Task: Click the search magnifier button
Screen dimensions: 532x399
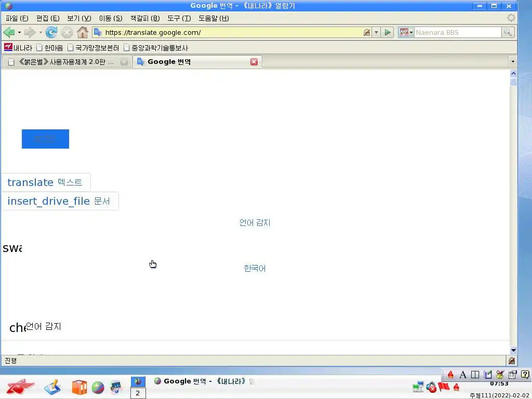Action: click(508, 32)
